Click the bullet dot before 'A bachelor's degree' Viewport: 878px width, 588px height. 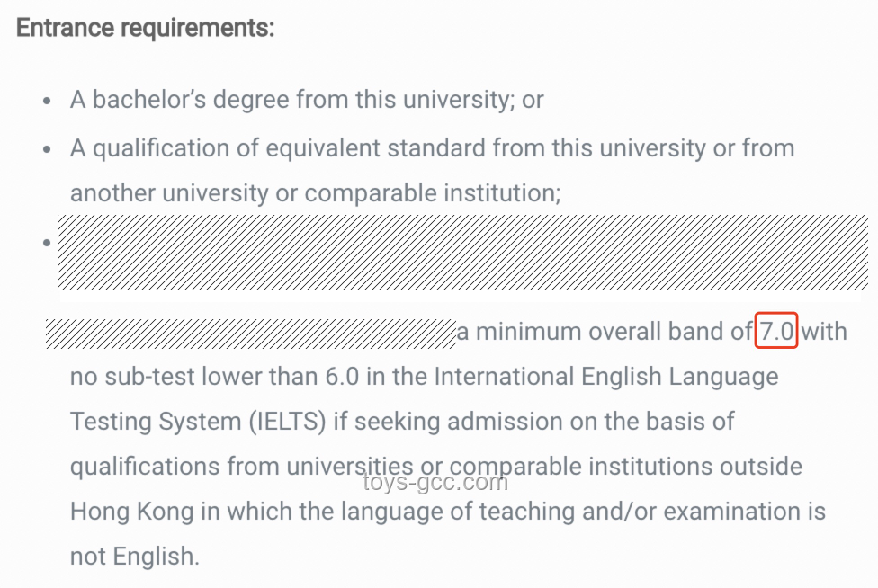(47, 101)
